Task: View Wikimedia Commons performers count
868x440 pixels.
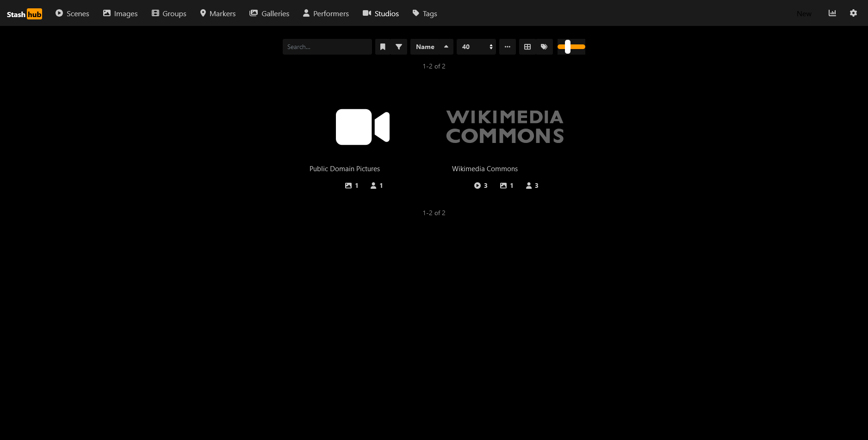Action: pyautogui.click(x=532, y=186)
